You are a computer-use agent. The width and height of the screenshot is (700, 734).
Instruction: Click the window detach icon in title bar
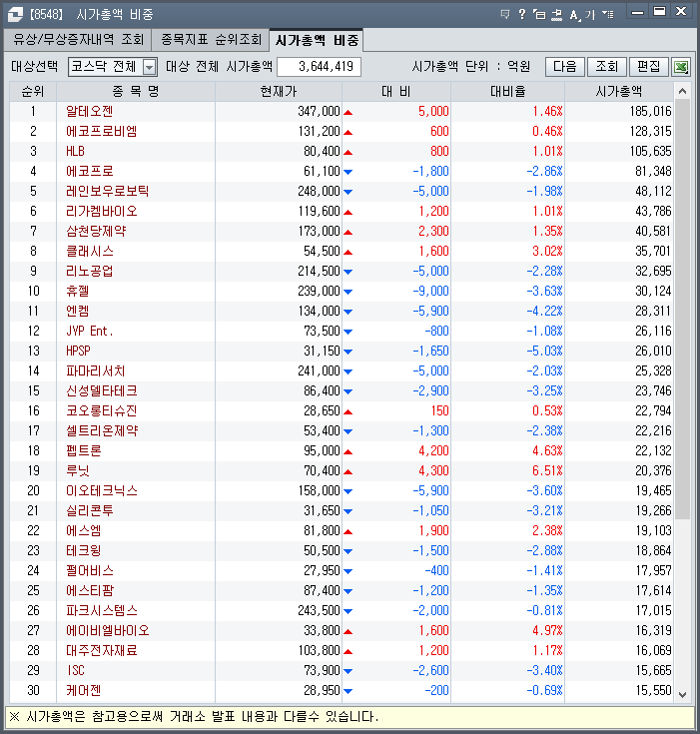click(x=539, y=14)
